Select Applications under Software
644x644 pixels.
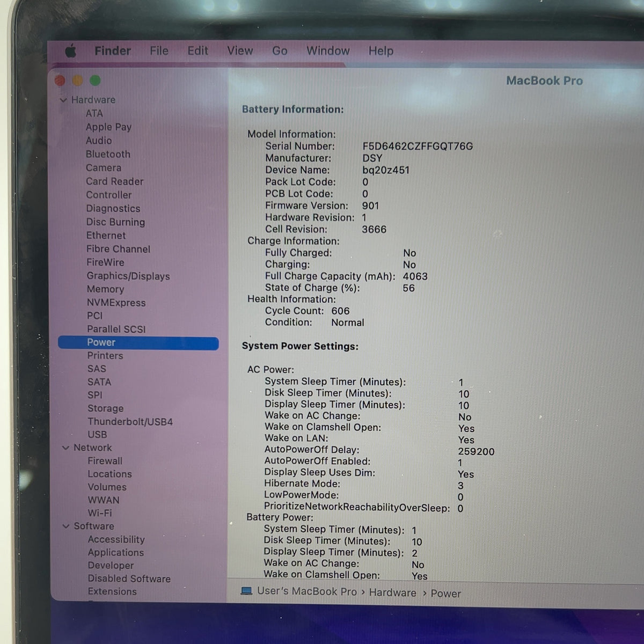[116, 553]
